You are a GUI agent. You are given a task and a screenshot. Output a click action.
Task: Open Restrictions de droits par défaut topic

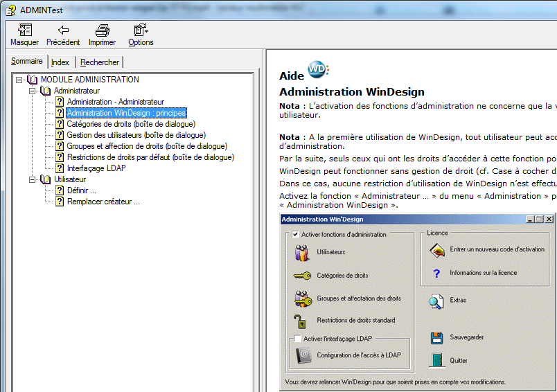[x=150, y=157]
